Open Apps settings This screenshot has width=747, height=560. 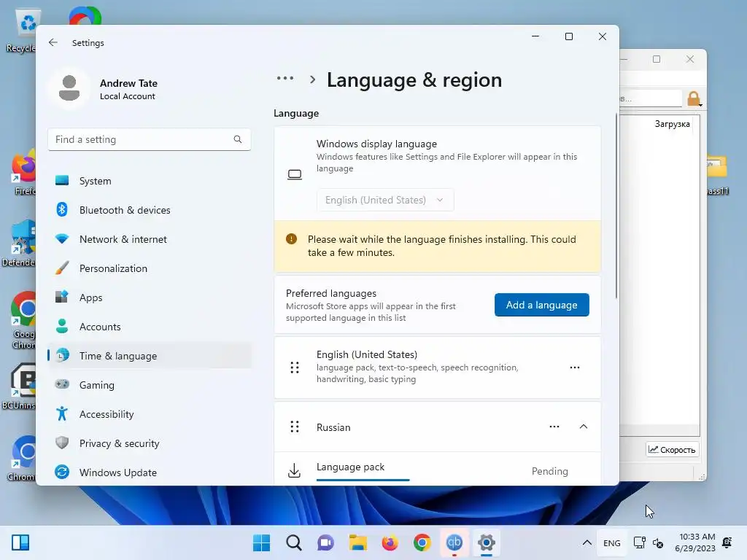[x=149, y=297]
